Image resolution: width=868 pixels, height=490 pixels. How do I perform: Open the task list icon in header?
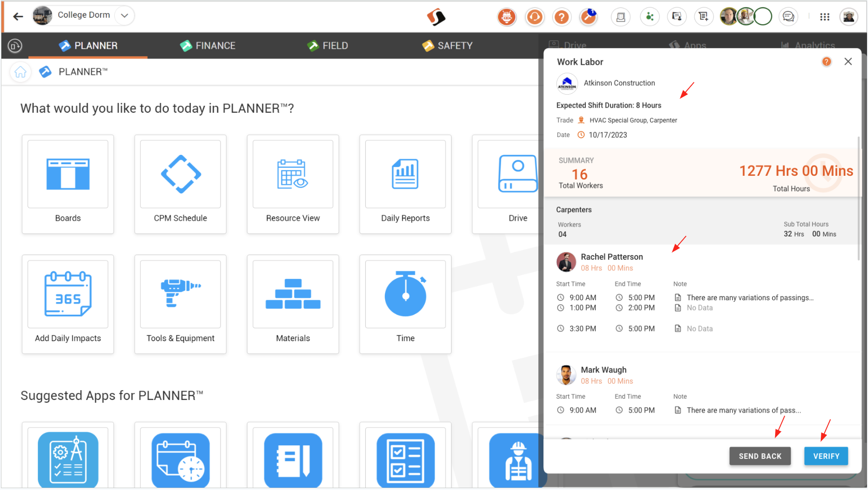tap(703, 17)
